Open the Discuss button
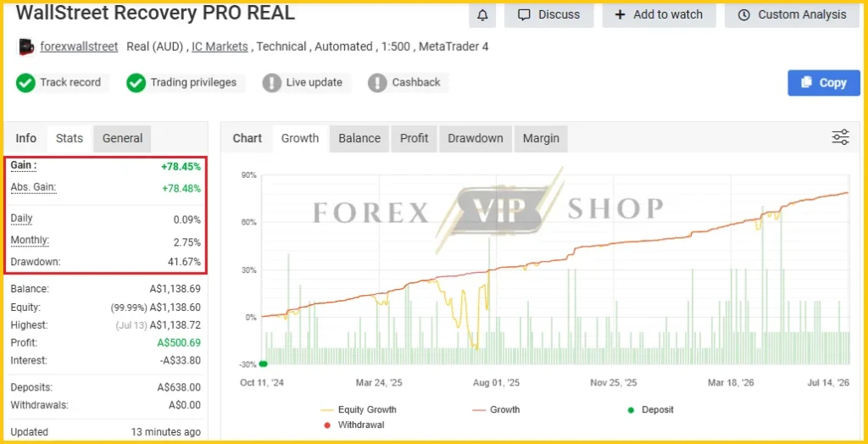868x444 pixels. 548,15
